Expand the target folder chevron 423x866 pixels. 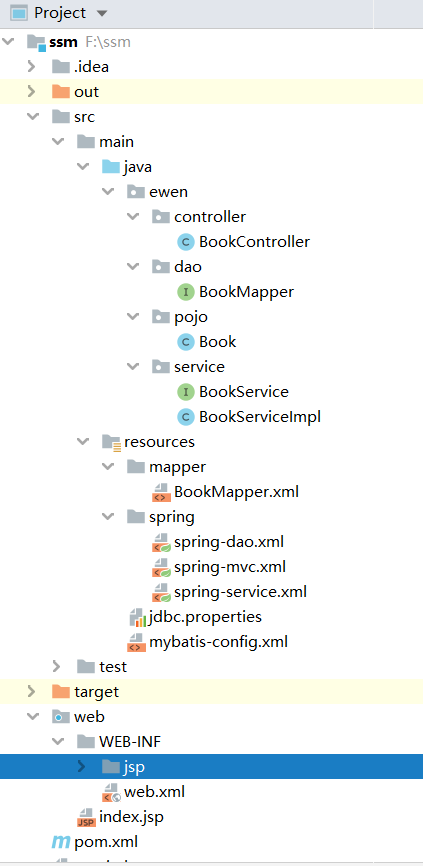31,691
